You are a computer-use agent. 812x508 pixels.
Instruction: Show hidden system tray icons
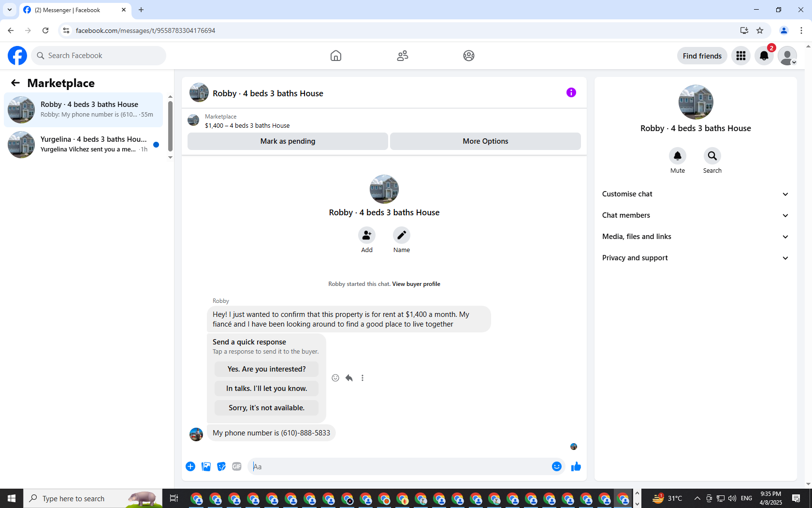coord(697,498)
